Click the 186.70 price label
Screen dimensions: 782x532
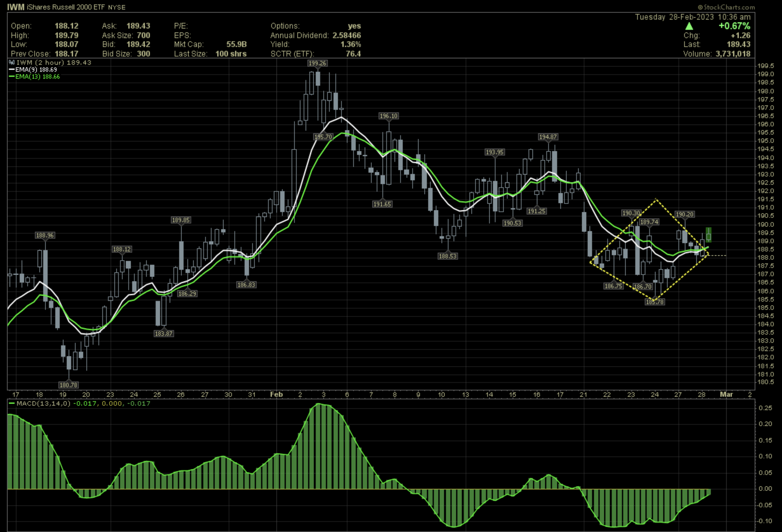pyautogui.click(x=643, y=287)
